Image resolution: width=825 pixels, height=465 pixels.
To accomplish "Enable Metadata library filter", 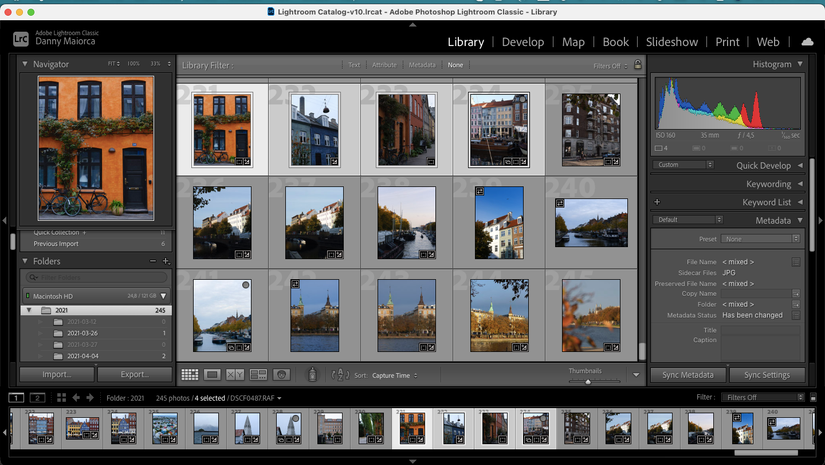I will pyautogui.click(x=422, y=65).
